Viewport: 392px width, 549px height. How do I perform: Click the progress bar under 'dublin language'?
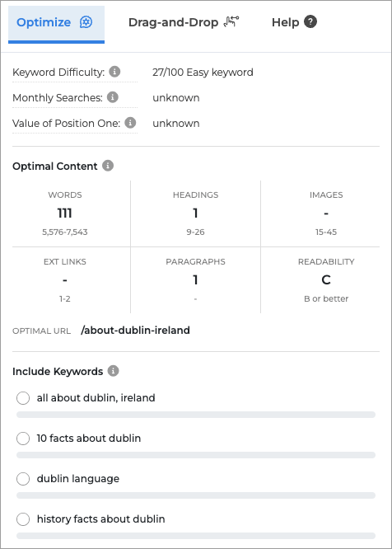[x=196, y=495]
